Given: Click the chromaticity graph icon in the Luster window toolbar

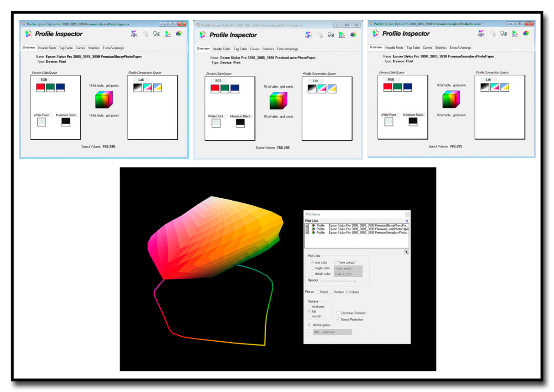Looking at the screenshot, I should [x=342, y=35].
